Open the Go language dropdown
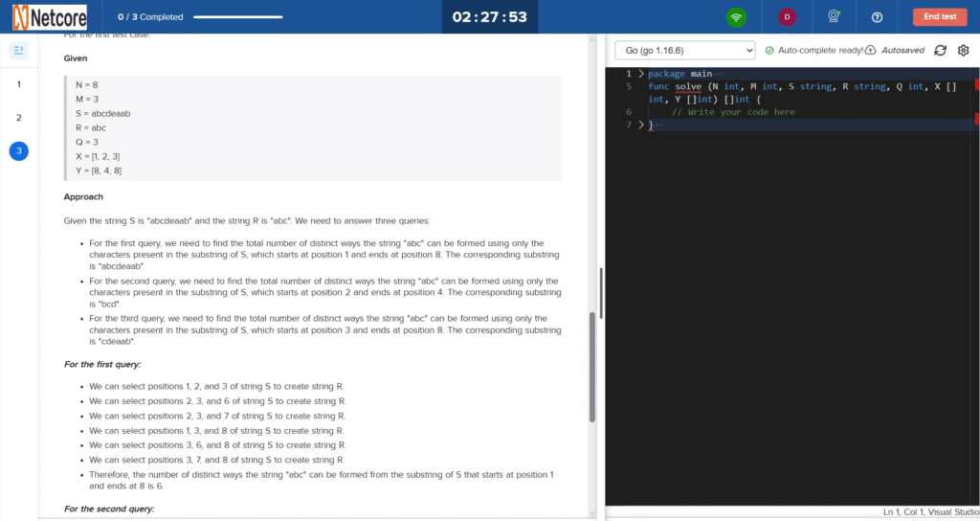This screenshot has height=521, width=980. point(685,50)
